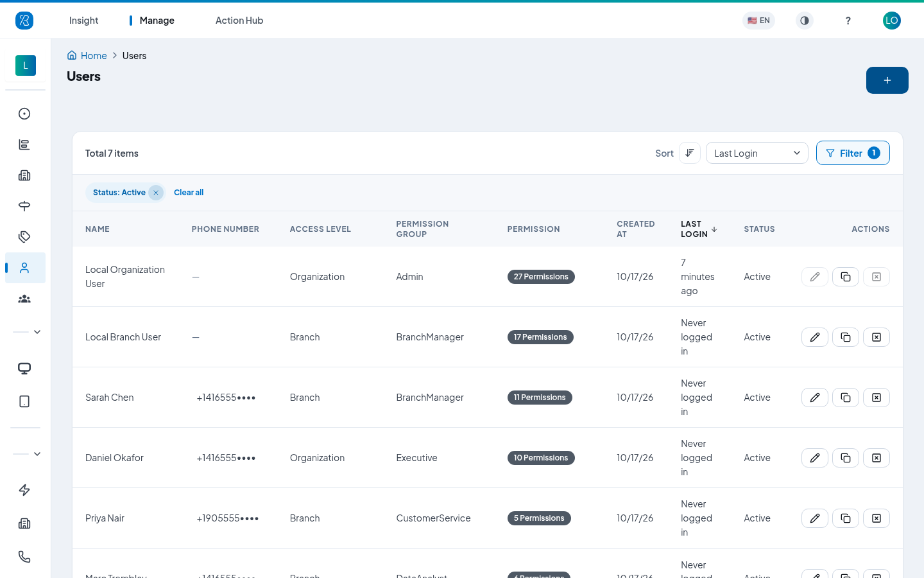Click the app logo icon
The image size is (924, 578).
coord(24,21)
